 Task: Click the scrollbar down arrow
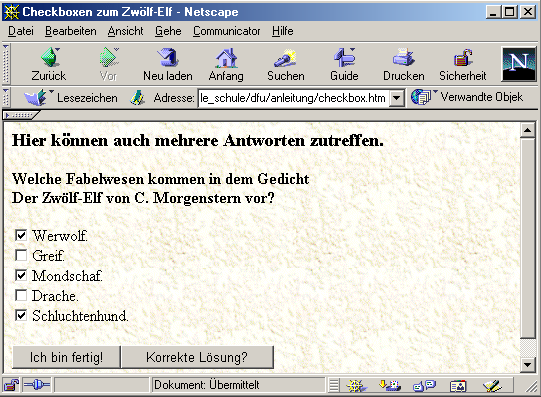(528, 365)
